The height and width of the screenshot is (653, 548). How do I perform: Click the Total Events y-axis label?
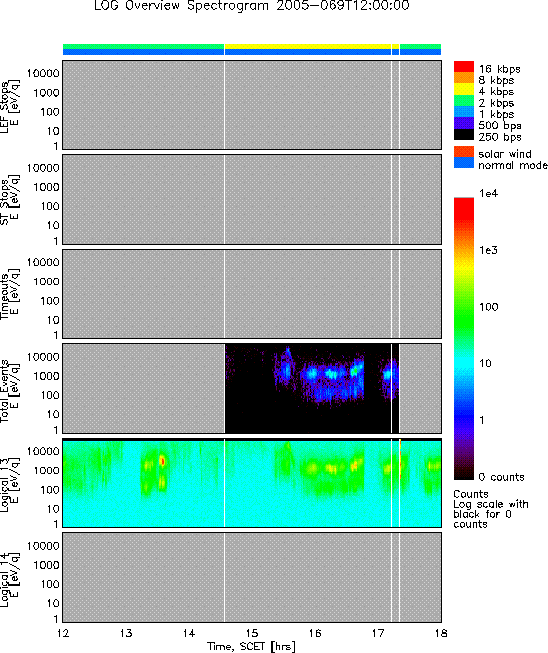pyautogui.click(x=9, y=391)
